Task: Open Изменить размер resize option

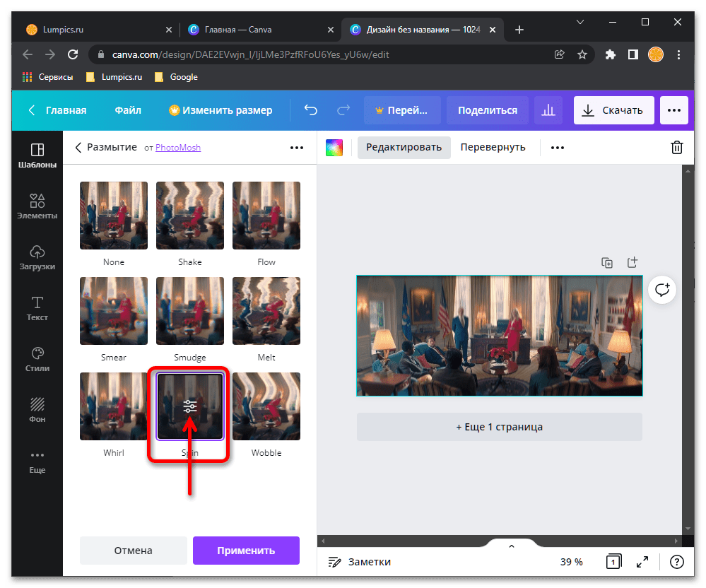Action: point(220,110)
